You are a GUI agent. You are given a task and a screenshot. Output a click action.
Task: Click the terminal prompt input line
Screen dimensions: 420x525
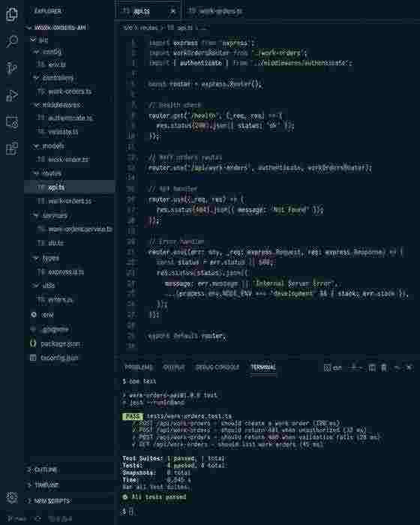[x=267, y=511]
